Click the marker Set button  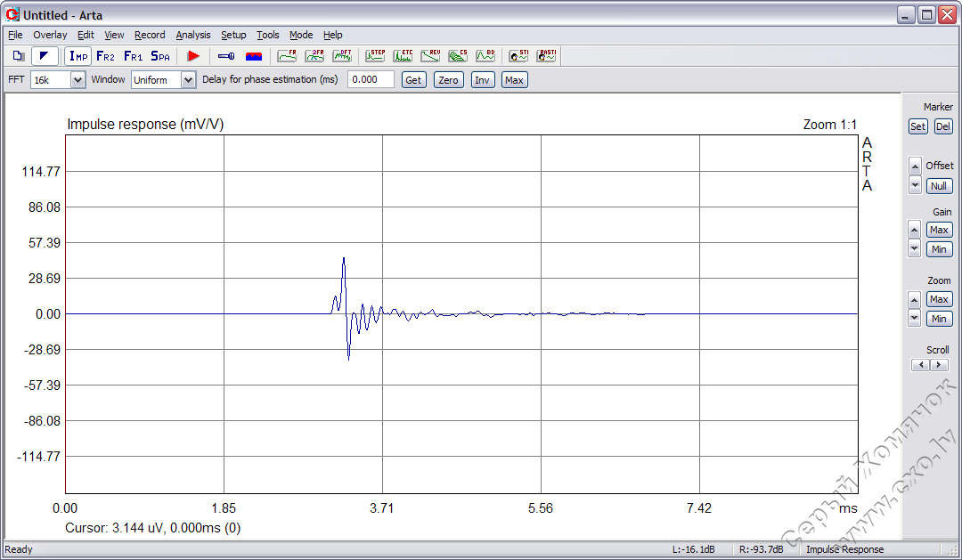[x=917, y=126]
